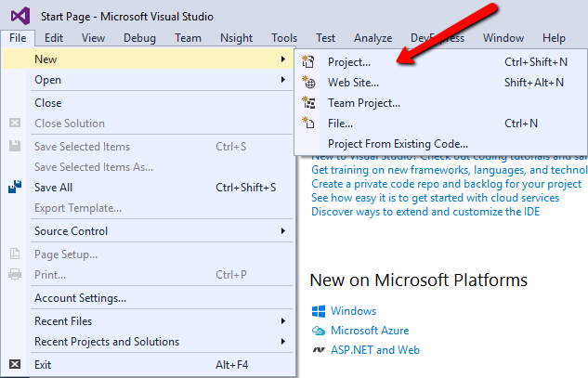Open the View menu
The width and height of the screenshot is (588, 378).
pos(94,38)
